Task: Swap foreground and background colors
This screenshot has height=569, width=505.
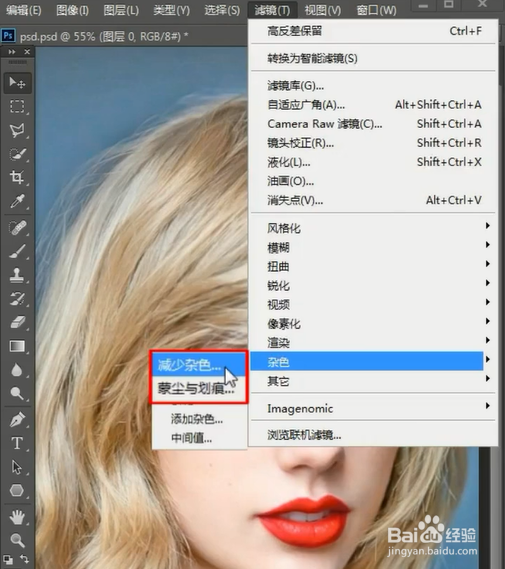Action: (24, 559)
